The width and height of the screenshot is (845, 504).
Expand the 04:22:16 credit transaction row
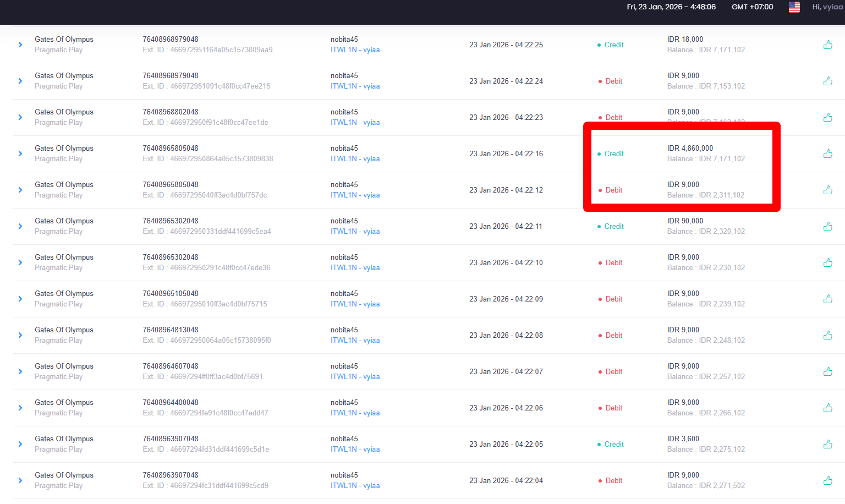(20, 154)
